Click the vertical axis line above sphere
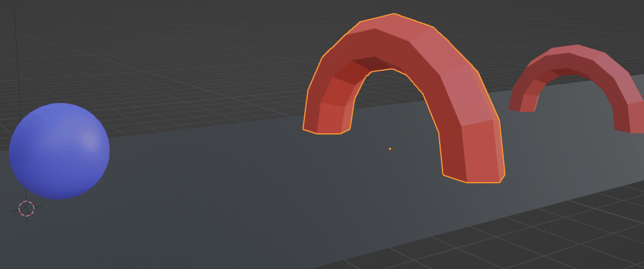The width and height of the screenshot is (644, 269). coord(16,60)
